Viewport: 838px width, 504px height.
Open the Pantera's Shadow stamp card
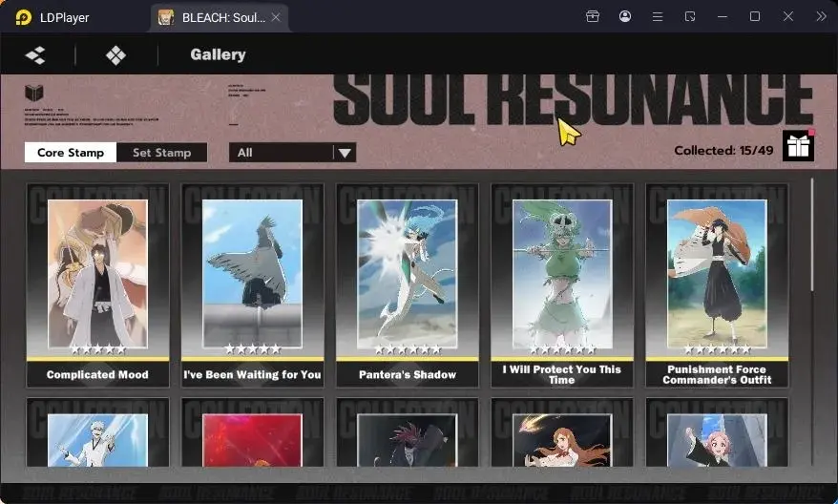pyautogui.click(x=408, y=285)
